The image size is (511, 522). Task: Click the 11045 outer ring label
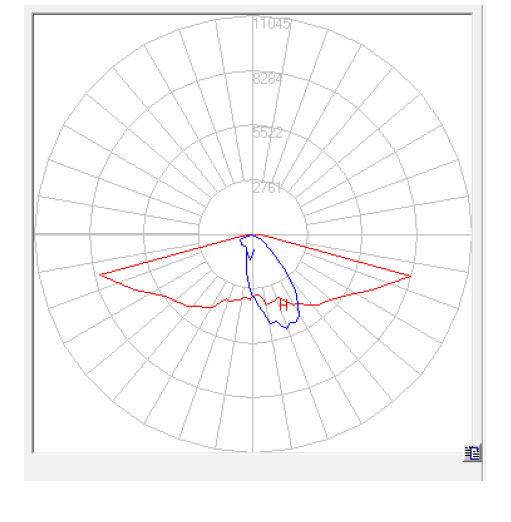point(272,24)
